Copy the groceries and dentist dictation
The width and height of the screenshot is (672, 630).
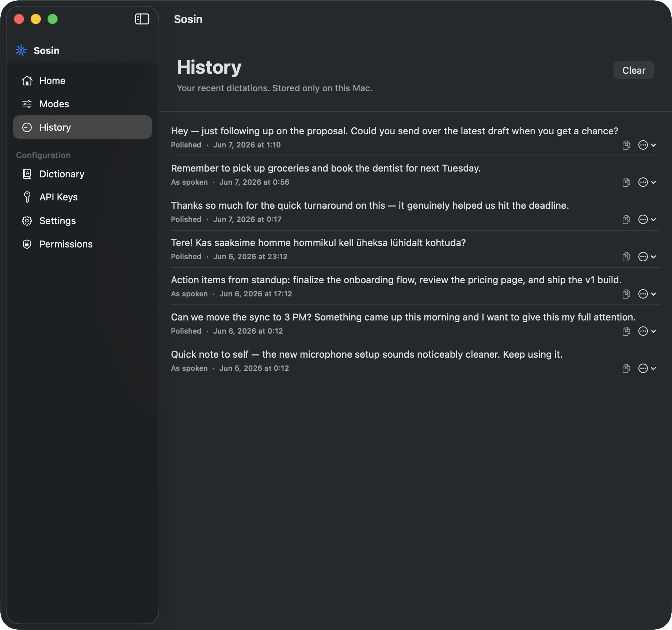pyautogui.click(x=626, y=183)
